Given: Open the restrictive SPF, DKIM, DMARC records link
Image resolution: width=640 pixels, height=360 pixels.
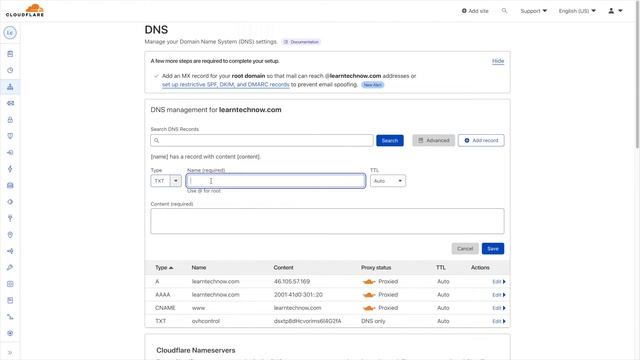Looking at the screenshot, I should click(x=226, y=84).
